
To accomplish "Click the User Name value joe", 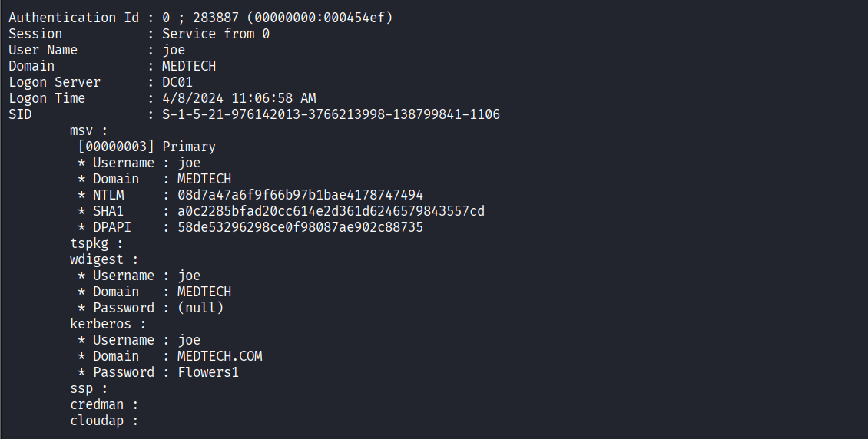I will [174, 50].
